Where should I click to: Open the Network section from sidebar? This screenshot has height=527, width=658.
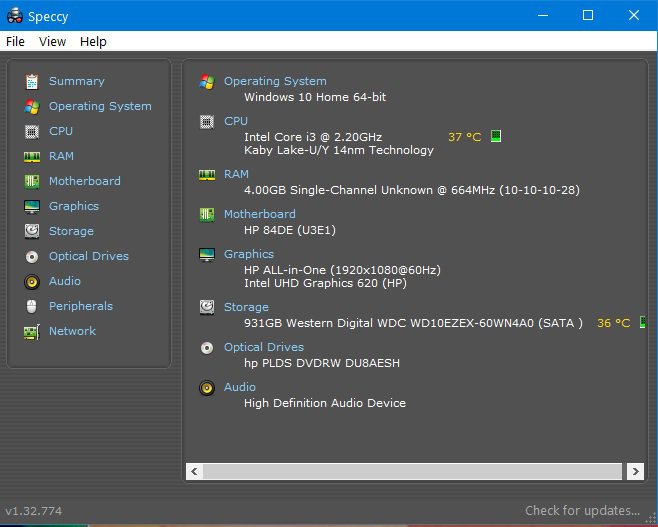[x=73, y=331]
